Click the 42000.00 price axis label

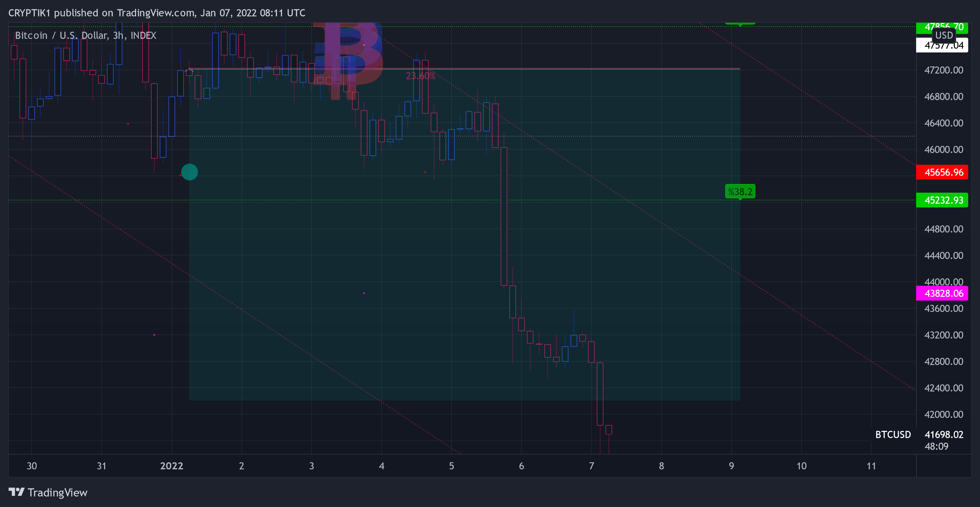click(944, 414)
